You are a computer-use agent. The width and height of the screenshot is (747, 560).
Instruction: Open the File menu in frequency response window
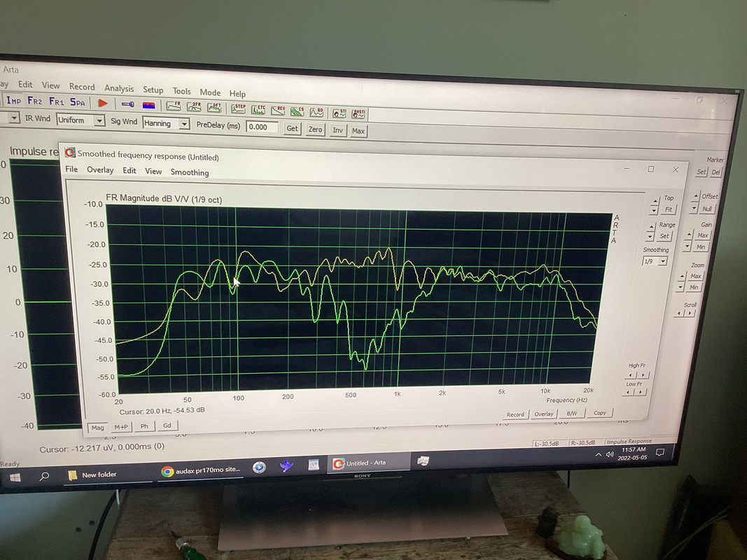(x=71, y=169)
